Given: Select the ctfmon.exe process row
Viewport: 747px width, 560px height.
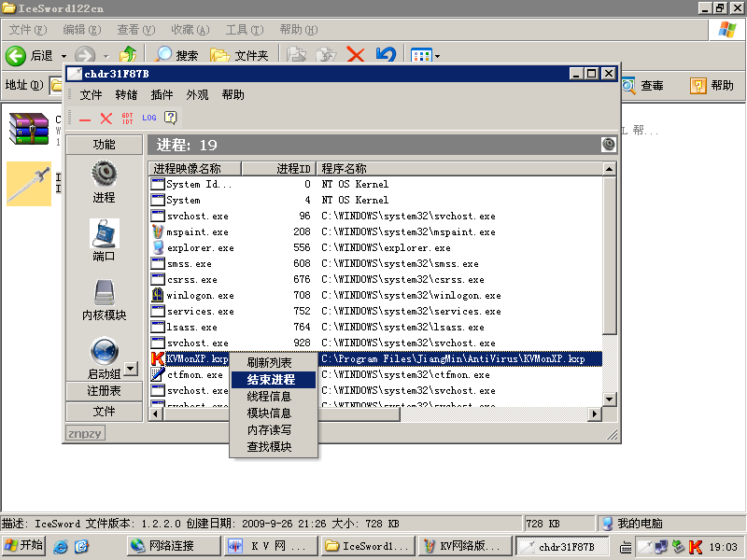Looking at the screenshot, I should 376,375.
